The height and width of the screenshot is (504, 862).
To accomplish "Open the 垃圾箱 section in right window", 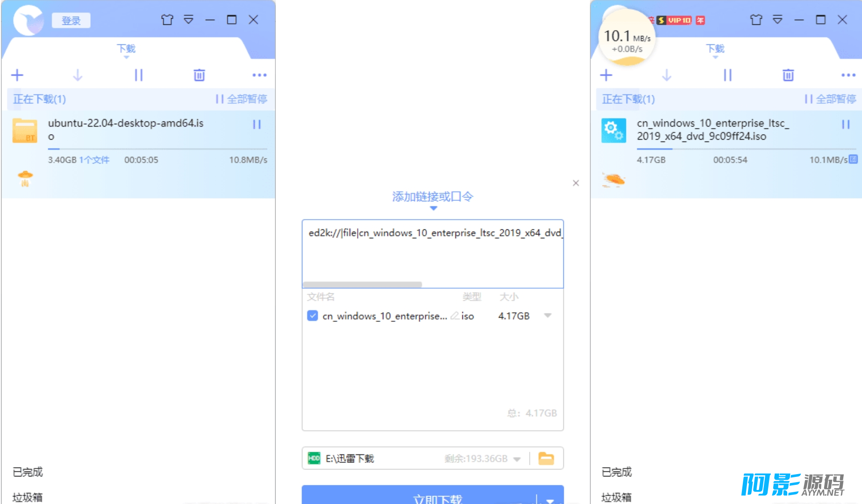I will (616, 497).
